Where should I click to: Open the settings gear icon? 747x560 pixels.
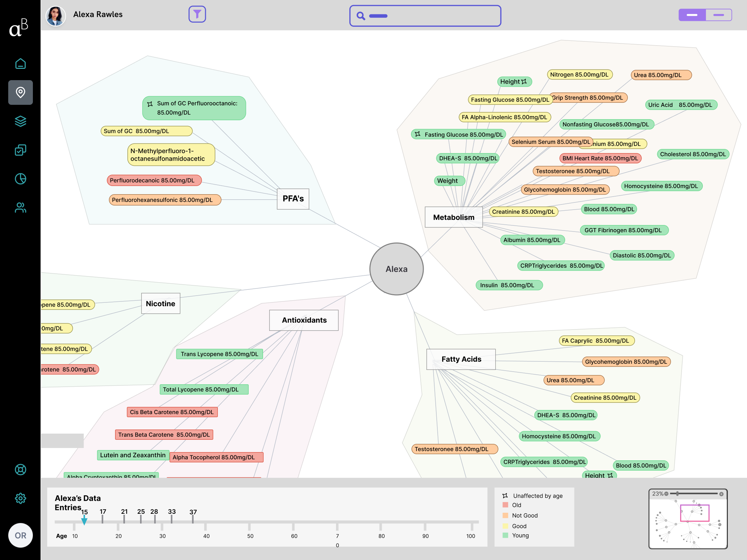(x=21, y=498)
